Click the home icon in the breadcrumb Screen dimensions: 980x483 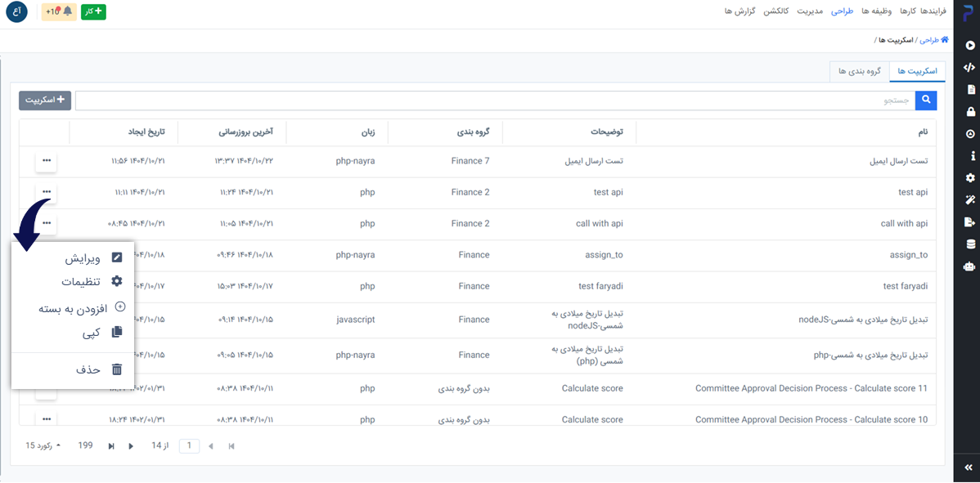click(x=944, y=39)
